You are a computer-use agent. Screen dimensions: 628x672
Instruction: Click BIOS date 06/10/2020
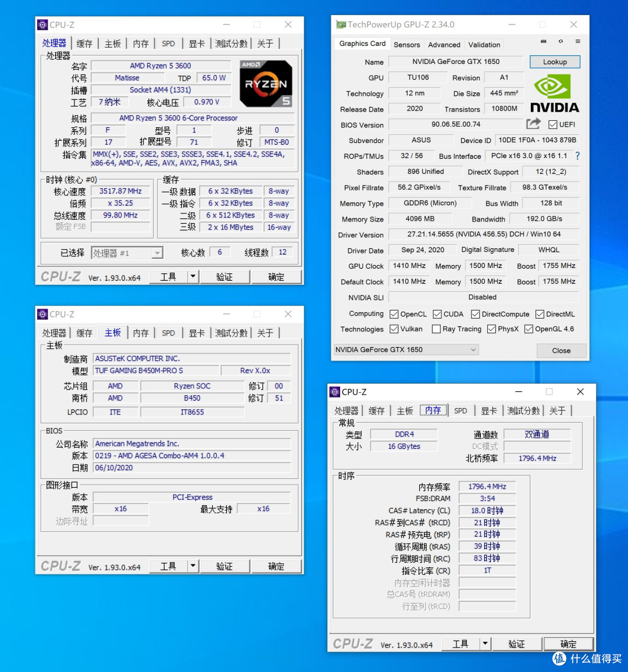click(192, 467)
